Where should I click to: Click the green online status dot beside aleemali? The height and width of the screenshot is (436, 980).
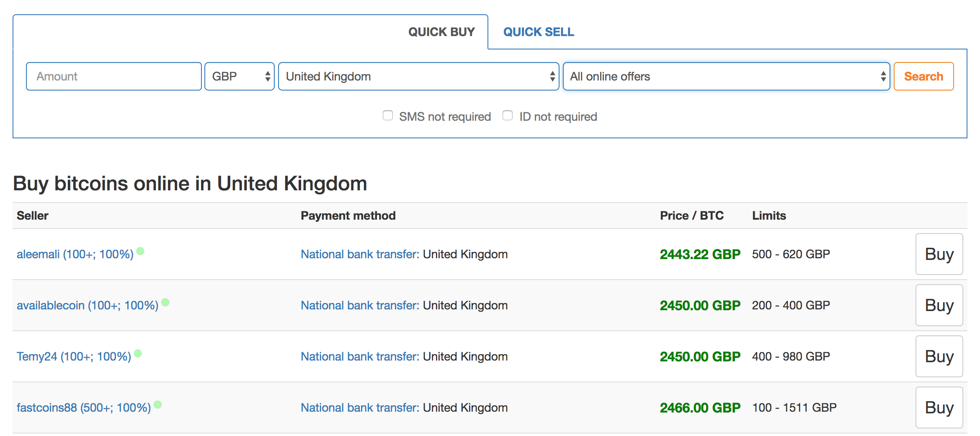pyautogui.click(x=142, y=252)
